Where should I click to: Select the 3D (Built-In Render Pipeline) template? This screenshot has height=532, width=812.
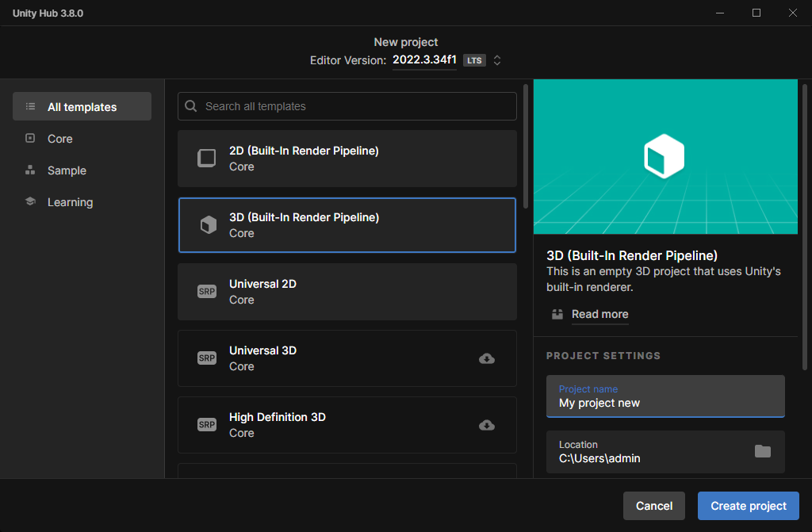click(x=347, y=225)
